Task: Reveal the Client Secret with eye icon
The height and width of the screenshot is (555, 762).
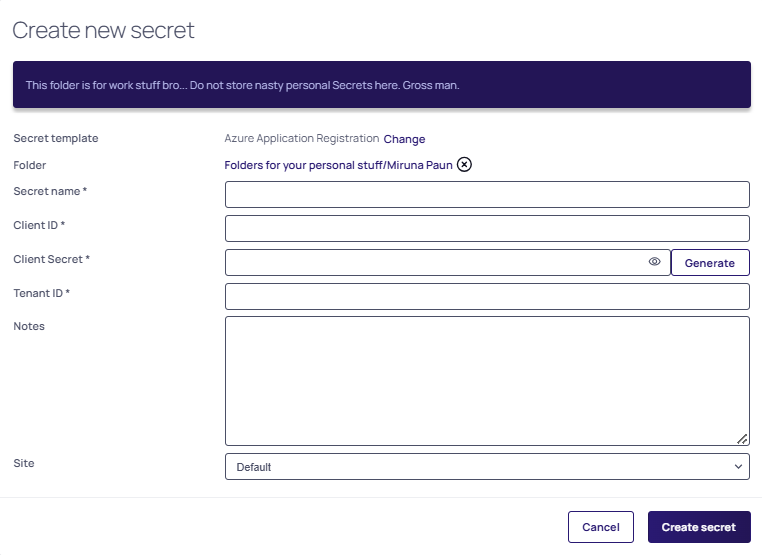Action: (655, 261)
